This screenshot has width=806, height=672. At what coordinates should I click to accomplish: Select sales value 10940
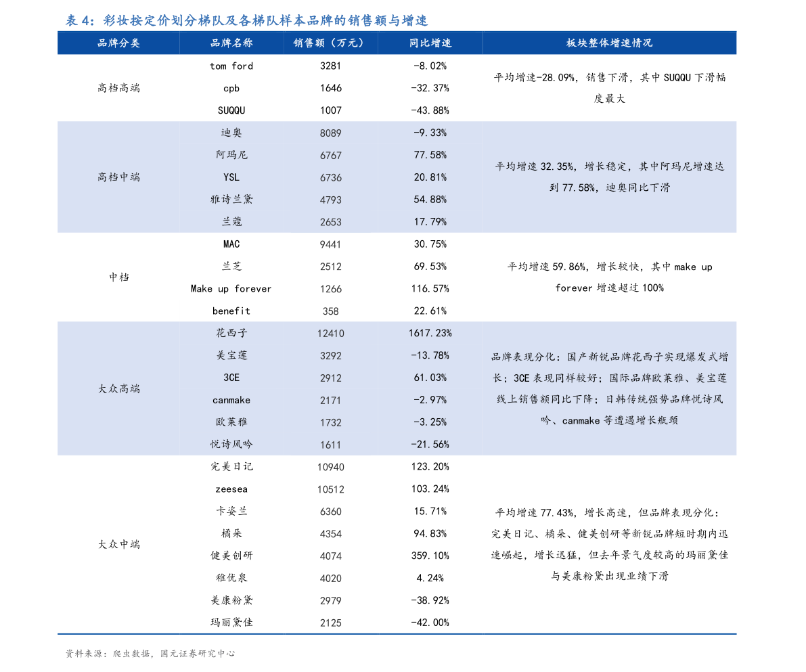[330, 467]
